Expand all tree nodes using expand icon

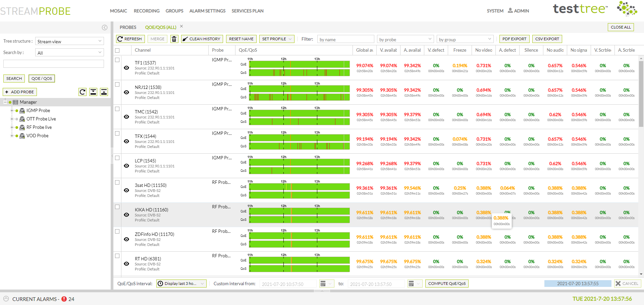coord(93,92)
